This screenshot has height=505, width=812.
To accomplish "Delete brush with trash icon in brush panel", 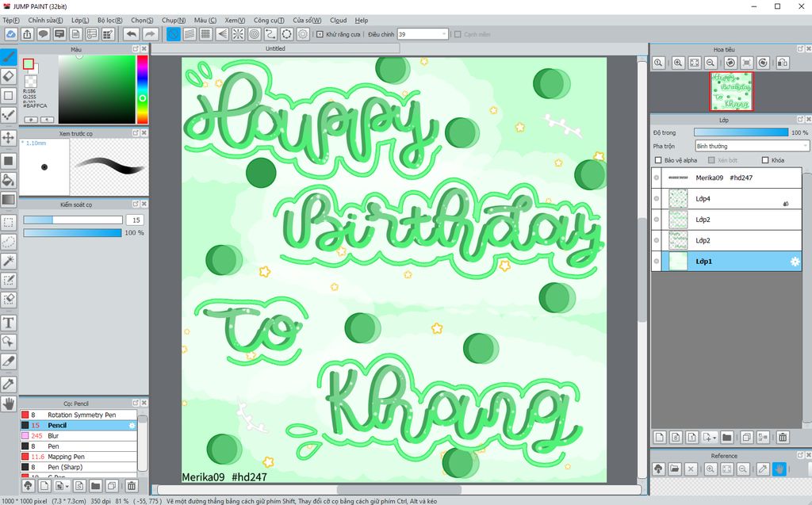I will point(132,486).
